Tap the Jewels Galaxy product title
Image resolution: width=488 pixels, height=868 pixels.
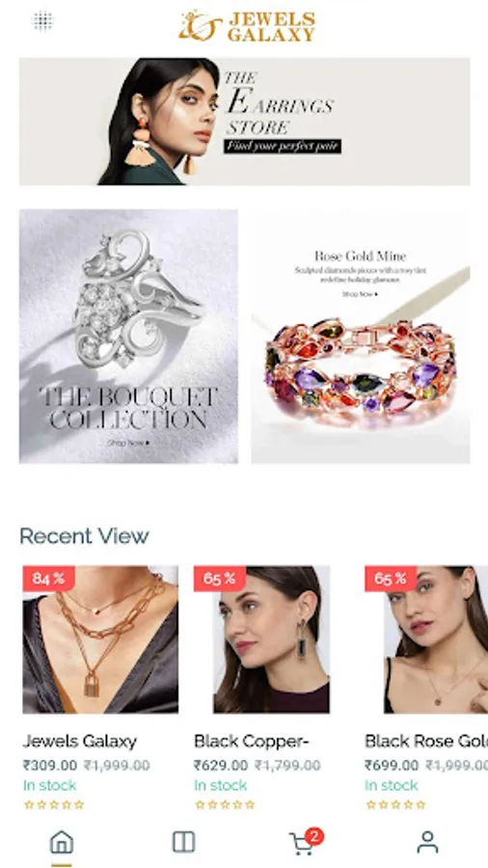(80, 742)
